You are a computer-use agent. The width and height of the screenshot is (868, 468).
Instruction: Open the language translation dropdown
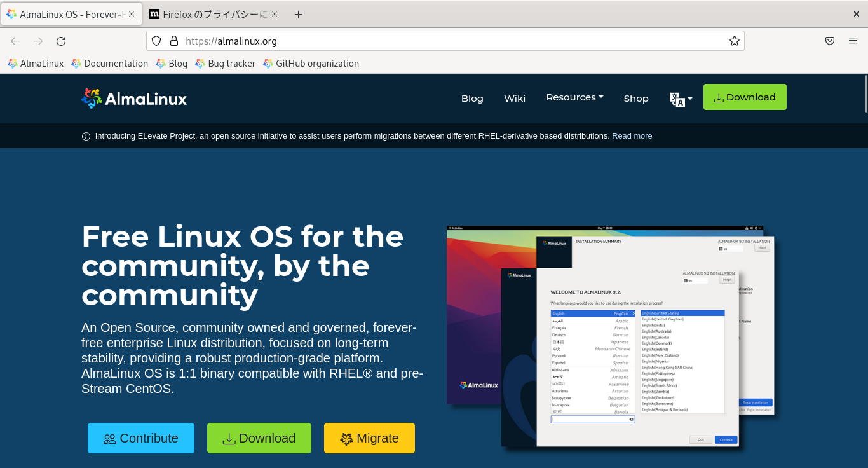(x=681, y=99)
